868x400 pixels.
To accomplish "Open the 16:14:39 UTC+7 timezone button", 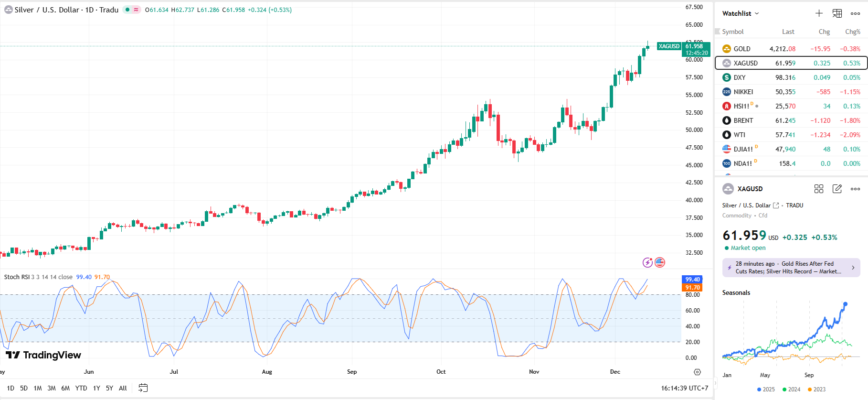I will point(684,388).
